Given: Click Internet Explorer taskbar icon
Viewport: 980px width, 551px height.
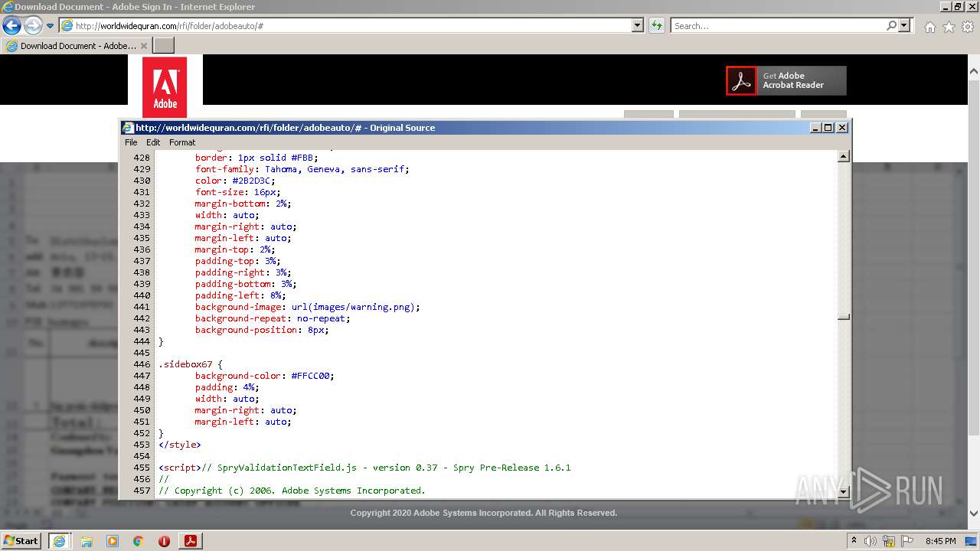Looking at the screenshot, I should coord(59,540).
